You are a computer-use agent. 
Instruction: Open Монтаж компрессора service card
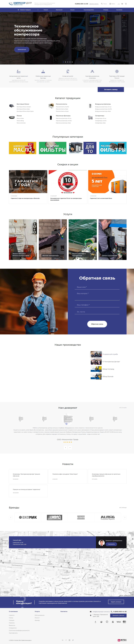(x=53, y=239)
